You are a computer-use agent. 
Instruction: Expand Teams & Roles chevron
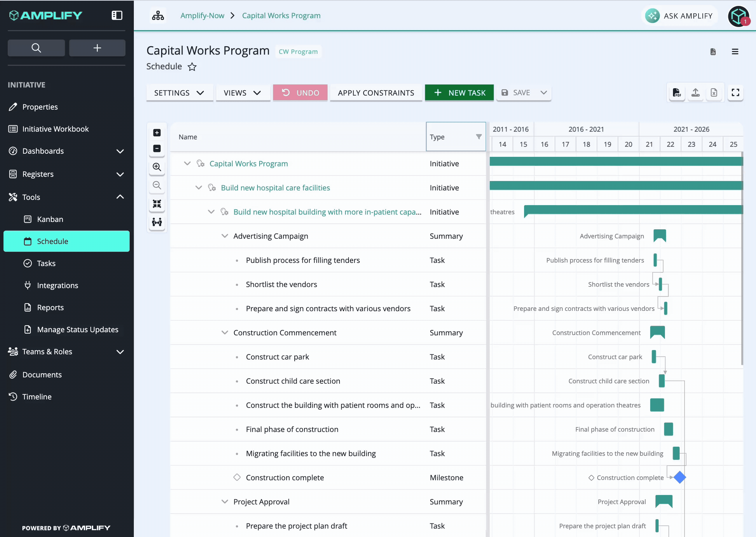coord(120,352)
